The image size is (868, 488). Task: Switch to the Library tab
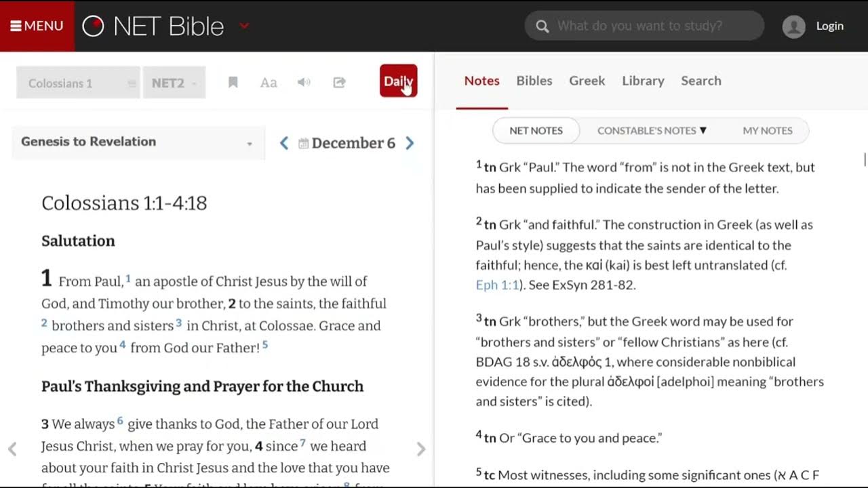click(643, 81)
